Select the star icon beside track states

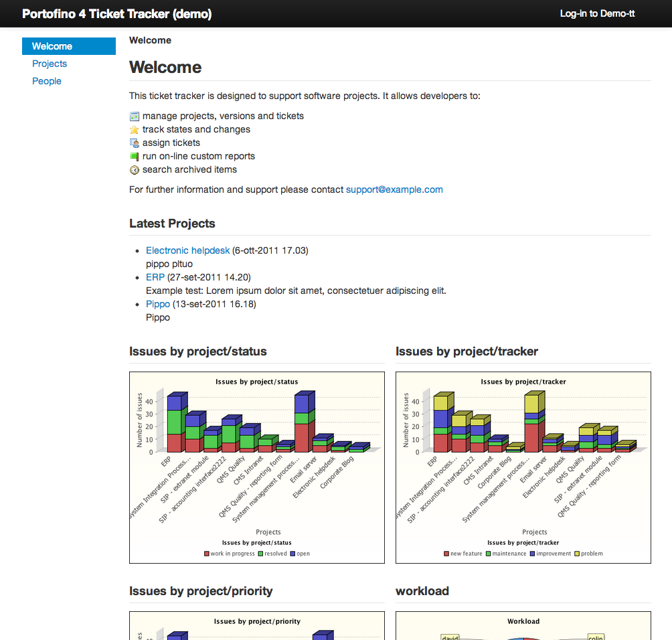coord(133,131)
